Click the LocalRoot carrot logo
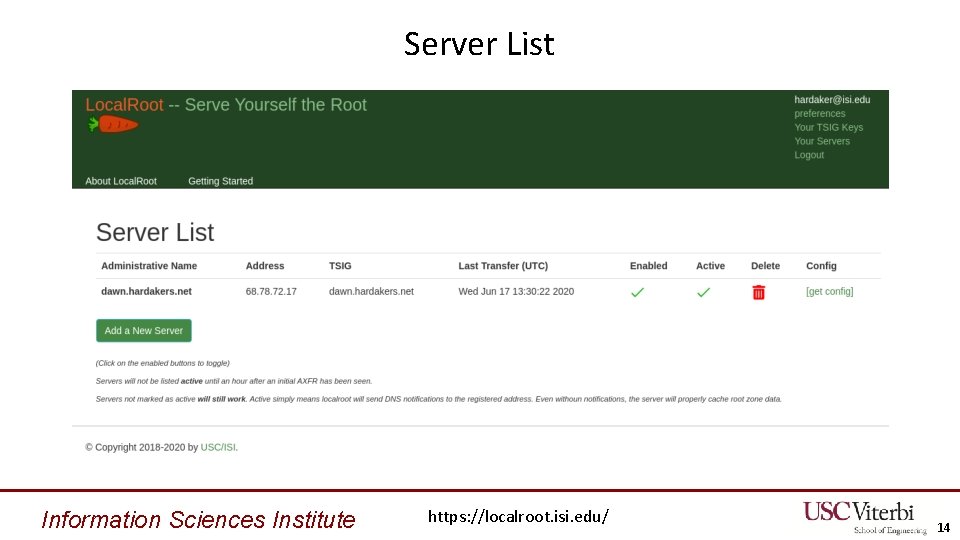The width and height of the screenshot is (960, 540). coord(113,124)
